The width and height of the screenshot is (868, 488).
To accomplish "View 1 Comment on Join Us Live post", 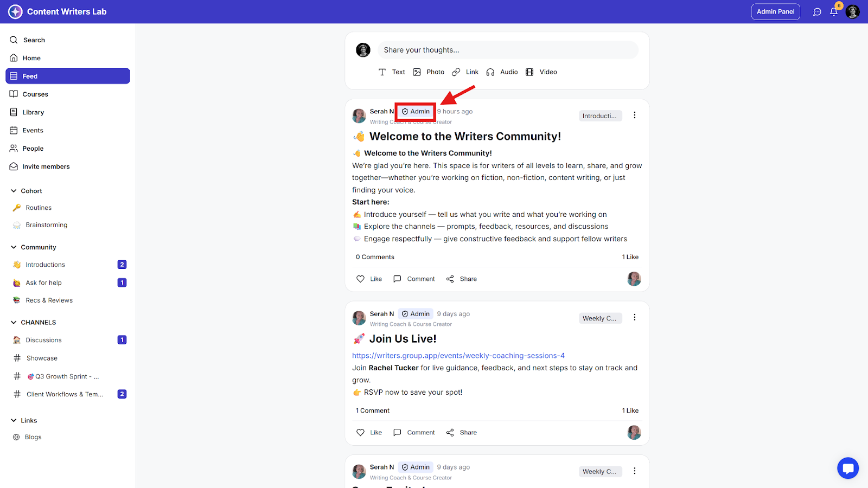I will point(373,410).
